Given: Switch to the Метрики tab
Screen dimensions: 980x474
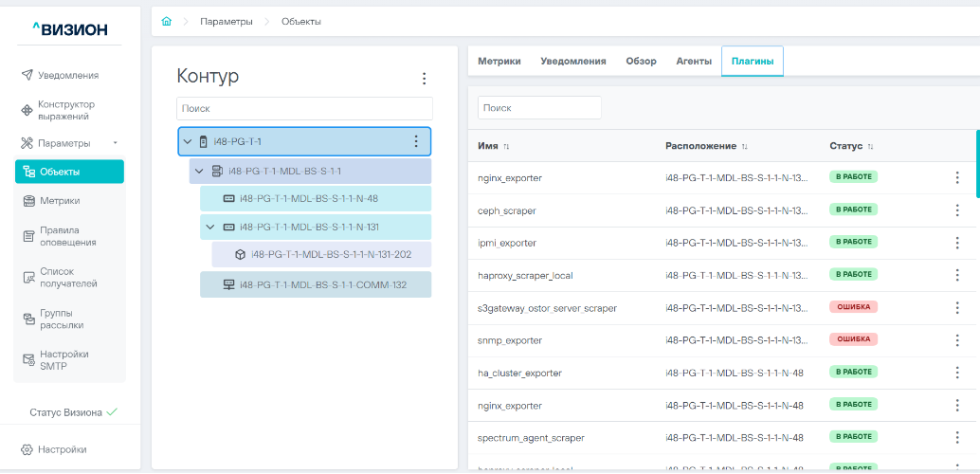Looking at the screenshot, I should pos(499,61).
